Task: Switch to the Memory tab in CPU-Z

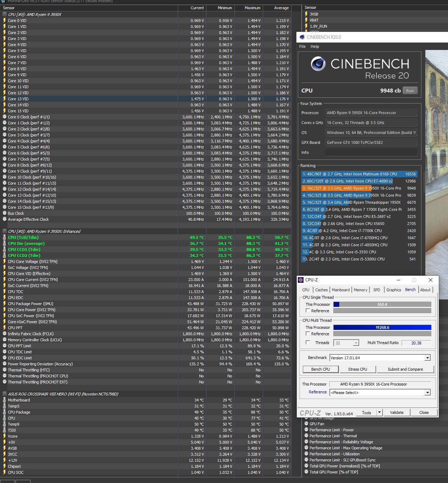Action: click(x=361, y=290)
